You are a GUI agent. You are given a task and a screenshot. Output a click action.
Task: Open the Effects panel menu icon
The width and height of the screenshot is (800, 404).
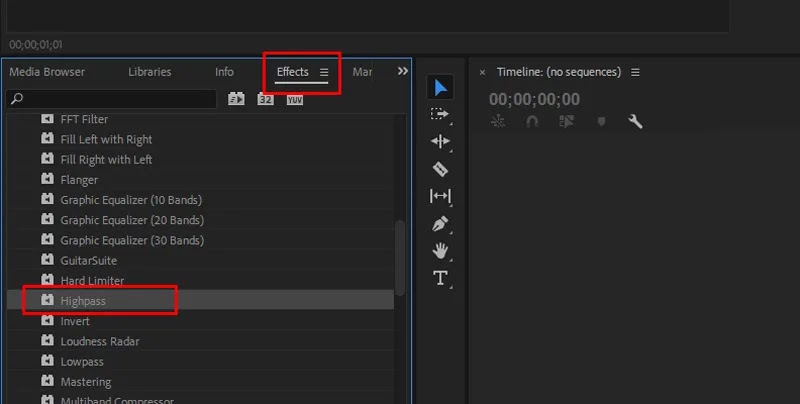pos(324,72)
